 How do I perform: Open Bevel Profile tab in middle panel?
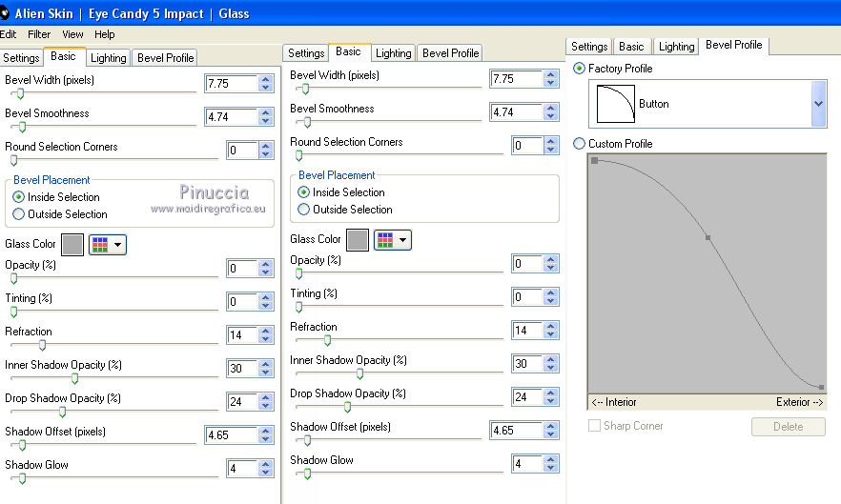[x=451, y=53]
